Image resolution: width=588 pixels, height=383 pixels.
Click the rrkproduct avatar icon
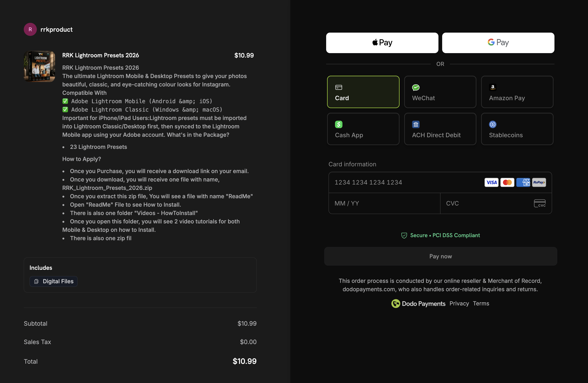click(30, 29)
